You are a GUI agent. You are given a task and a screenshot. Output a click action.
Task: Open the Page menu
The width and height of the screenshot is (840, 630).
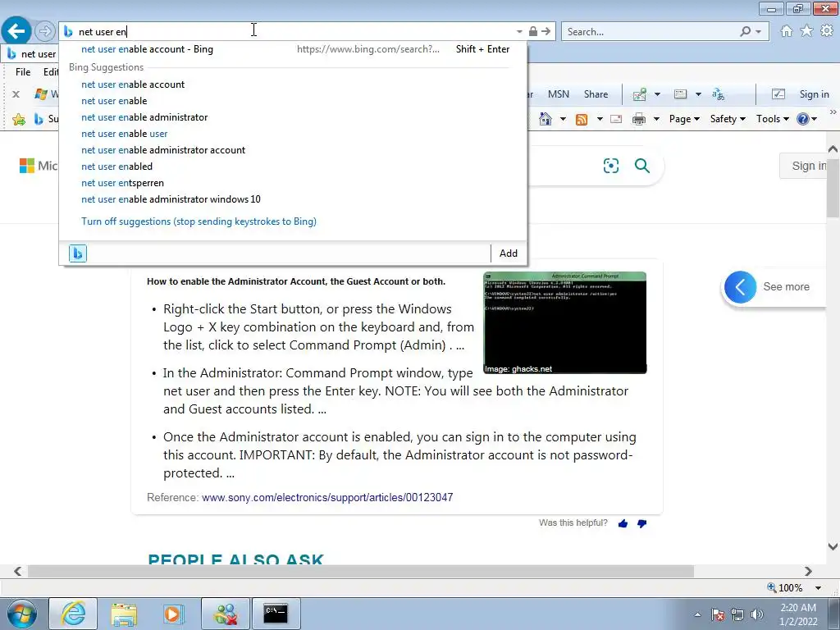click(684, 119)
